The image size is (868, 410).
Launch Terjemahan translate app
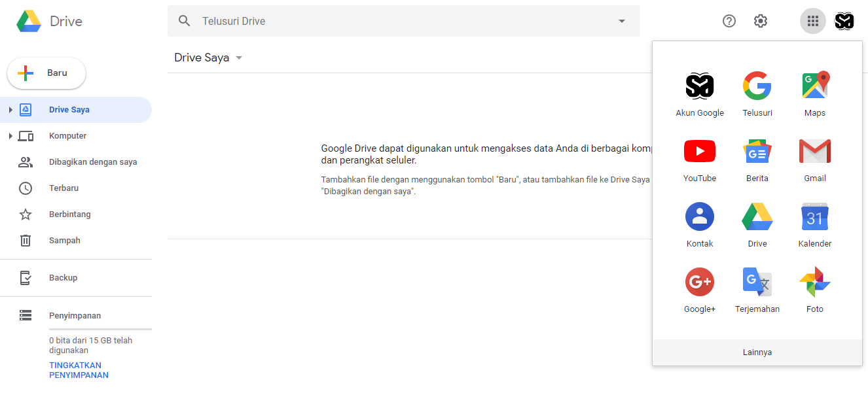tap(757, 291)
